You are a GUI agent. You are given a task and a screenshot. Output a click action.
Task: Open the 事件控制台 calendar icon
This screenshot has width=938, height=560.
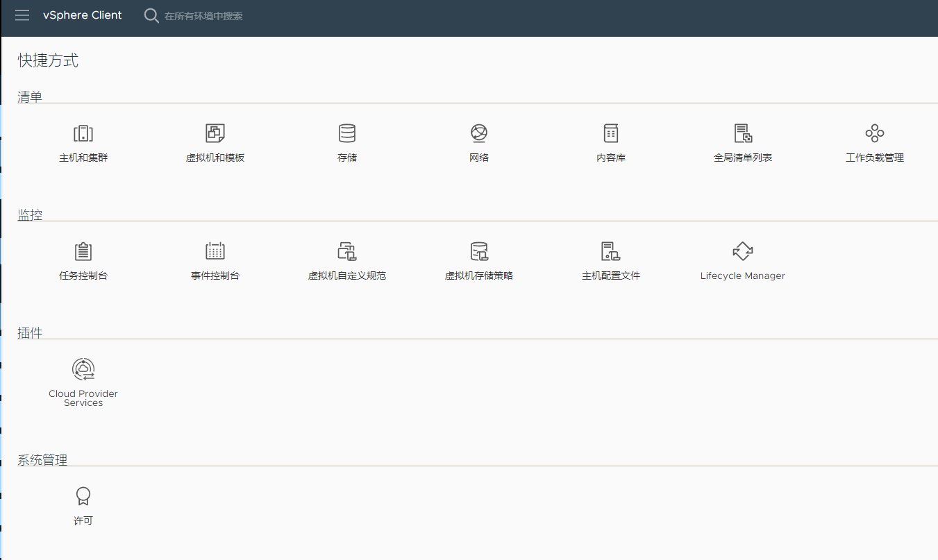point(215,251)
